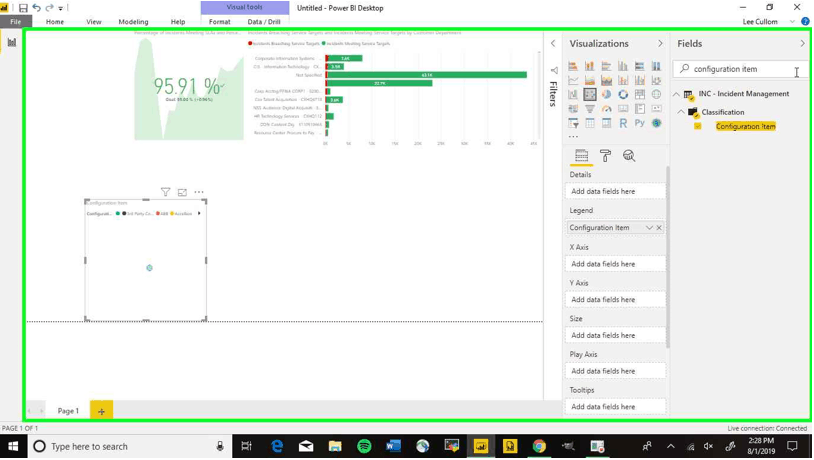Click the highlighted Scatter chart visual

click(x=590, y=94)
